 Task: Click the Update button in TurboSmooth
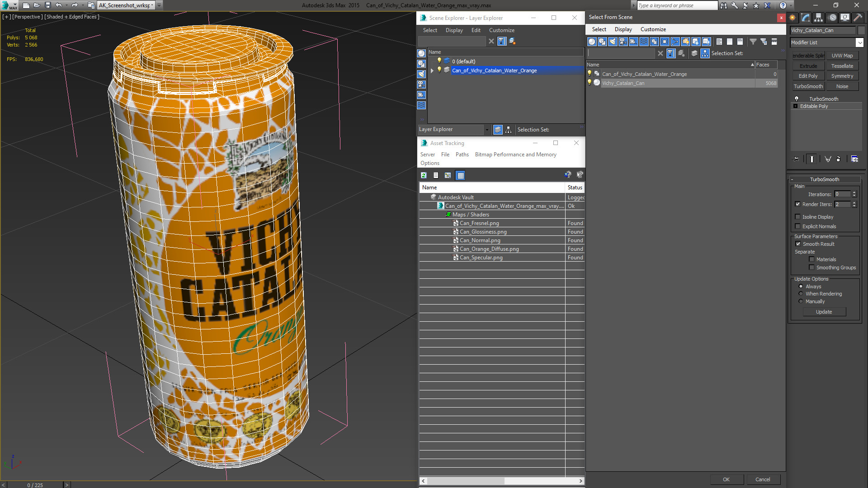pos(824,312)
